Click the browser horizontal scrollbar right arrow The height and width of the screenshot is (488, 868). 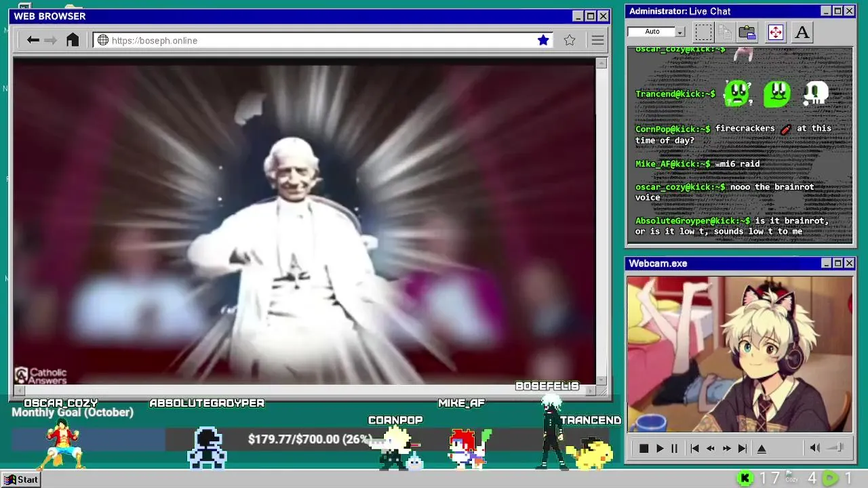pos(591,391)
